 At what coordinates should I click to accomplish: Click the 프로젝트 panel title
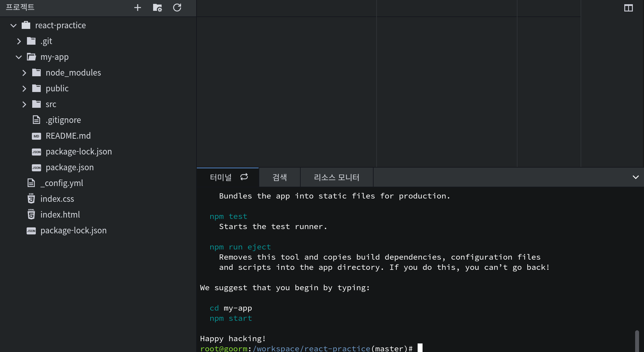click(x=20, y=7)
